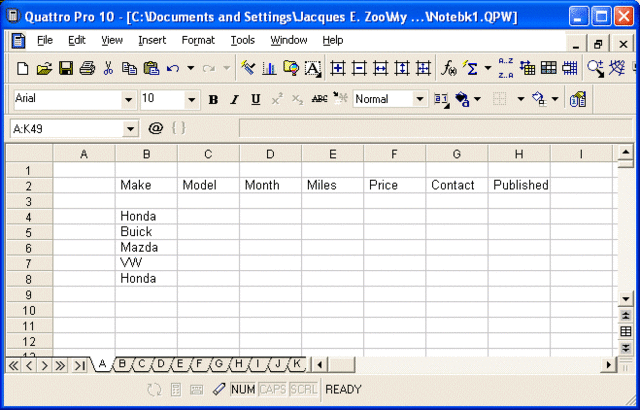The width and height of the screenshot is (640, 410).
Task: Copy selection with the copy icon
Action: pos(129,68)
